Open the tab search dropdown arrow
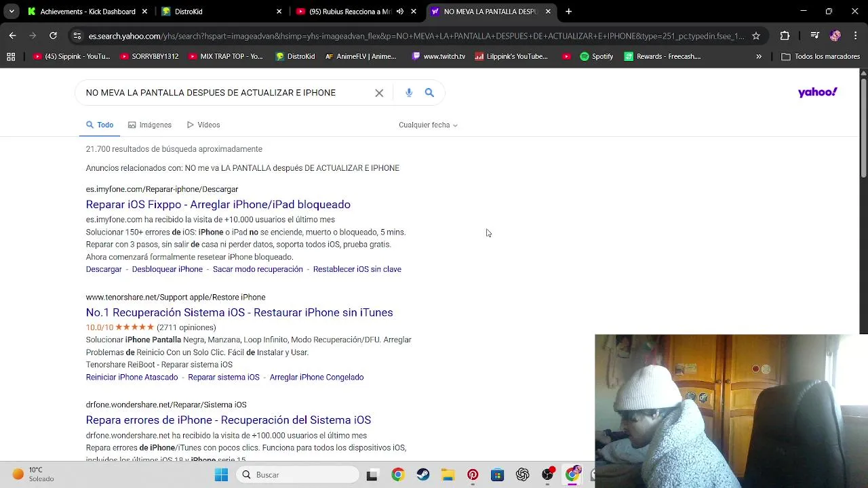 click(x=12, y=12)
